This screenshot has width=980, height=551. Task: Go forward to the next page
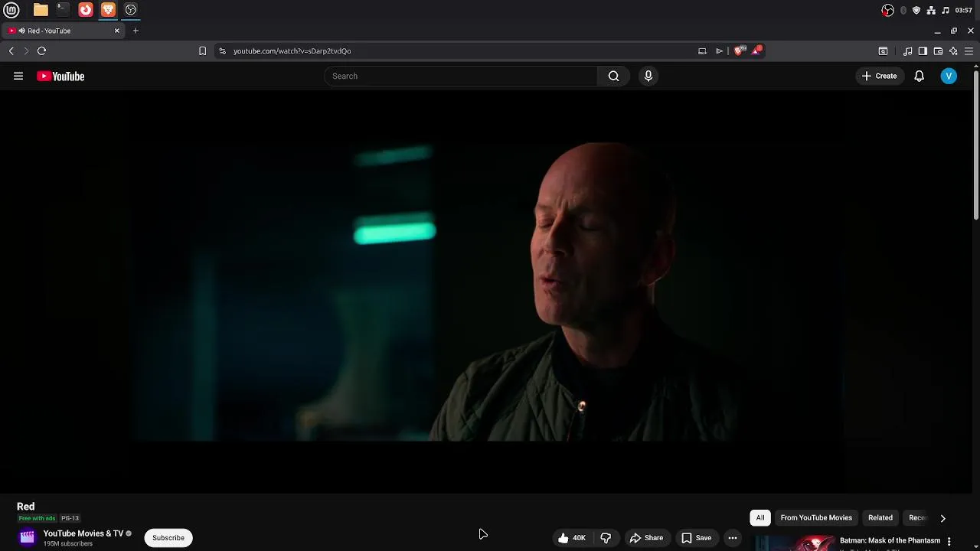click(x=26, y=51)
